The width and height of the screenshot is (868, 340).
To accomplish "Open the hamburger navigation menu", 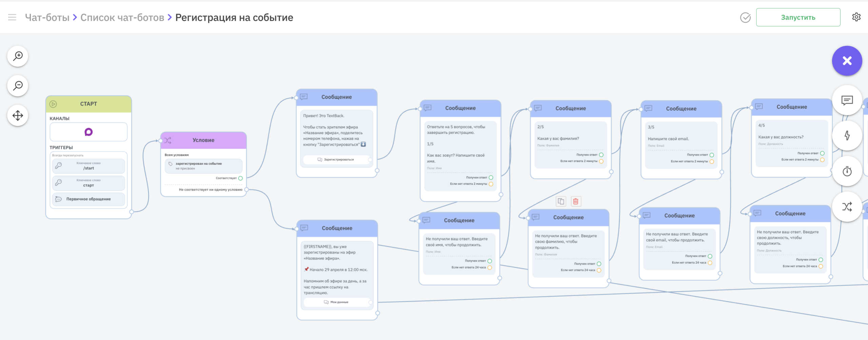I will [12, 17].
